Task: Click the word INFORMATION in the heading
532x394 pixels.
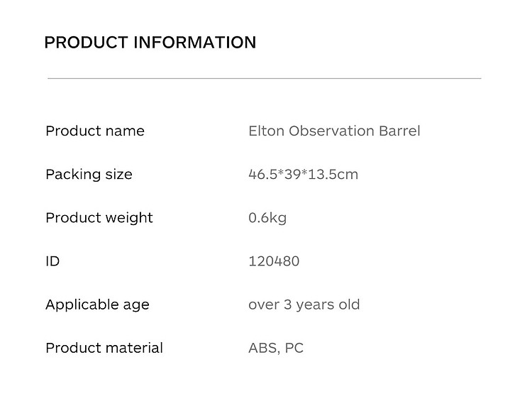Action: (195, 43)
